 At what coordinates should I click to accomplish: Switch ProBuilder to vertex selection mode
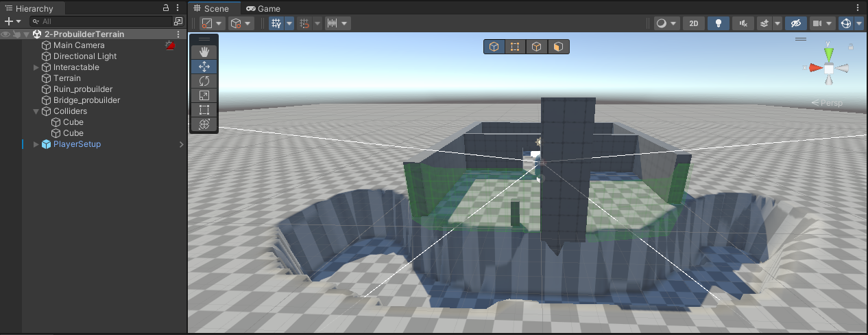pyautogui.click(x=515, y=47)
